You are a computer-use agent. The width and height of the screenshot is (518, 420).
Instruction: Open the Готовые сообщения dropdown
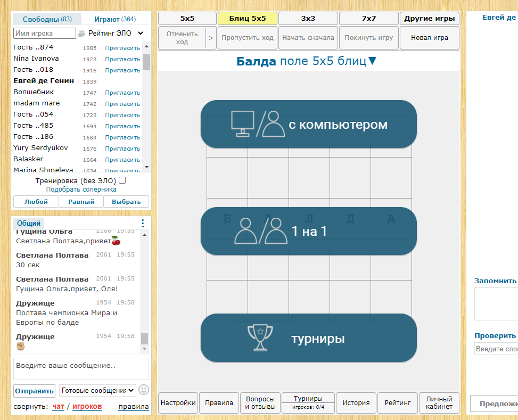click(97, 391)
